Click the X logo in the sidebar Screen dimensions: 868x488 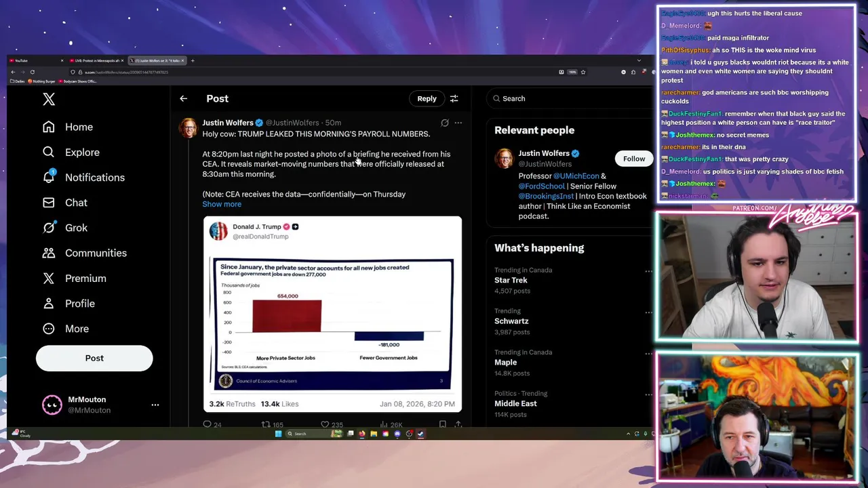tap(49, 99)
